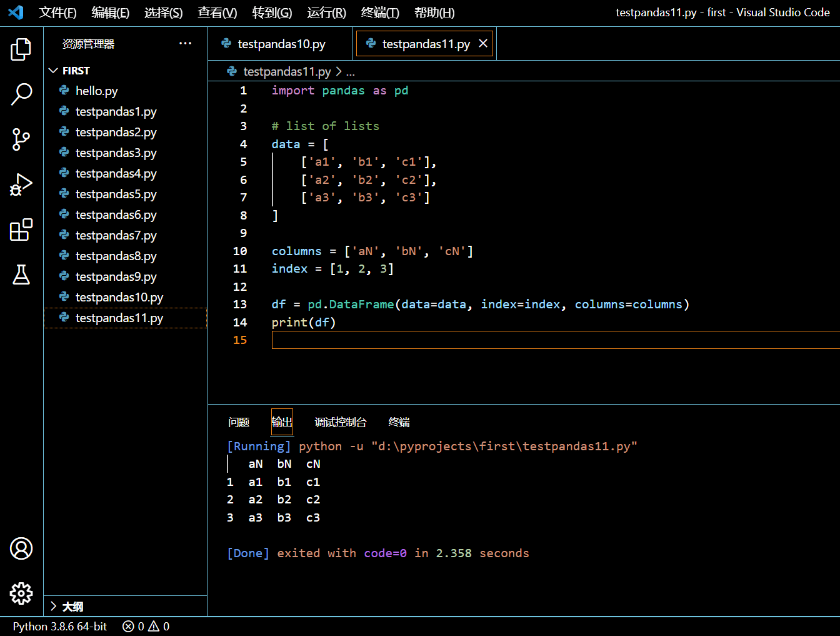Screen dimensions: 840x636
Task: Click output row '3 a3 b3 c3'
Action: [x=274, y=517]
